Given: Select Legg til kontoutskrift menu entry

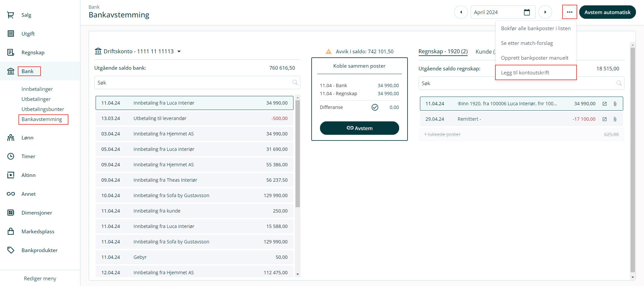Looking at the screenshot, I should [525, 73].
